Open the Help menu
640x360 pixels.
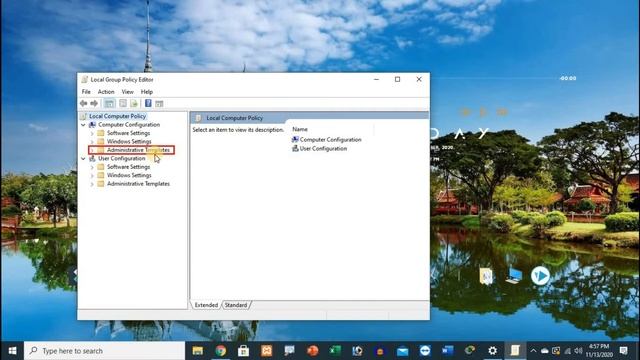click(x=147, y=92)
